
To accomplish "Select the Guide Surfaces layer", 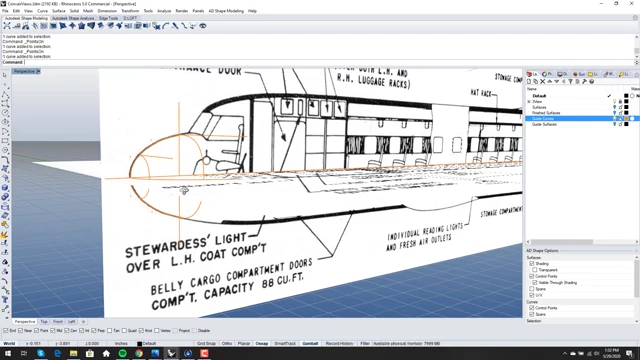I will pos(544,124).
